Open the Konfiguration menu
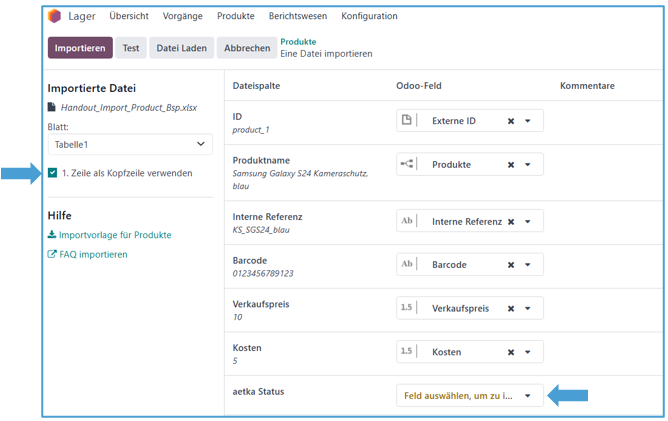The height and width of the screenshot is (421, 668). [x=369, y=17]
